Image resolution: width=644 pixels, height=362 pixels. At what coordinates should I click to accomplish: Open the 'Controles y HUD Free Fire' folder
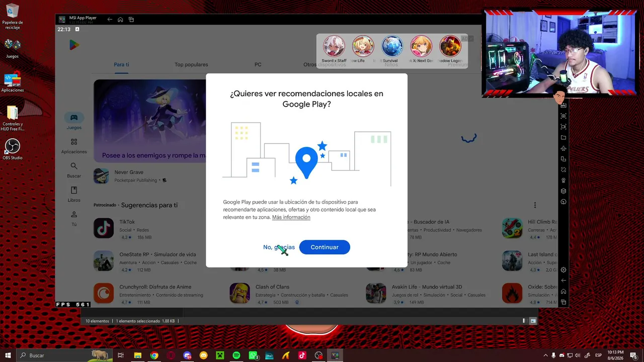click(x=13, y=119)
